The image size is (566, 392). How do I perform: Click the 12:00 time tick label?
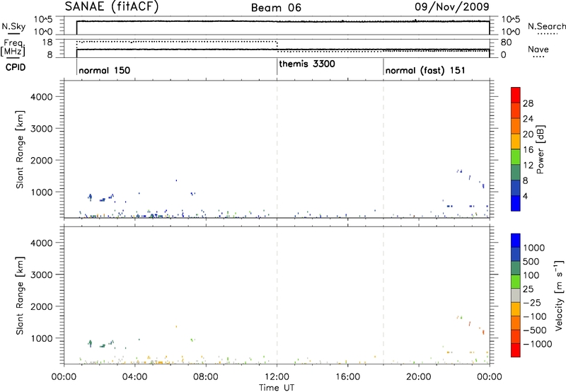pyautogui.click(x=277, y=377)
